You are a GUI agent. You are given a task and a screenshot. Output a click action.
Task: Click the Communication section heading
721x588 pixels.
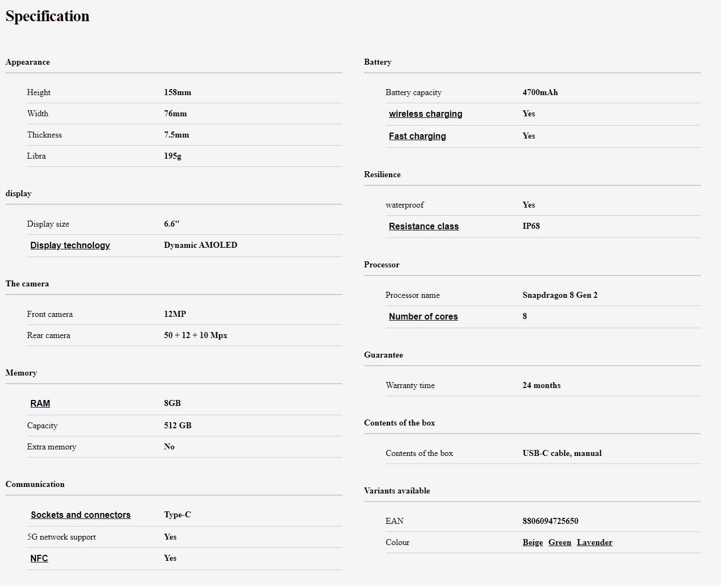pyautogui.click(x=35, y=484)
